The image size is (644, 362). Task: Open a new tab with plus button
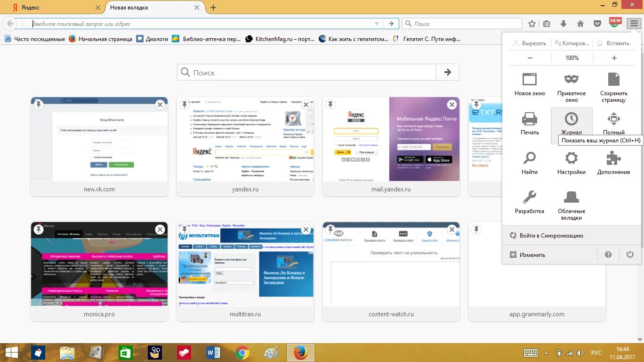click(x=213, y=8)
